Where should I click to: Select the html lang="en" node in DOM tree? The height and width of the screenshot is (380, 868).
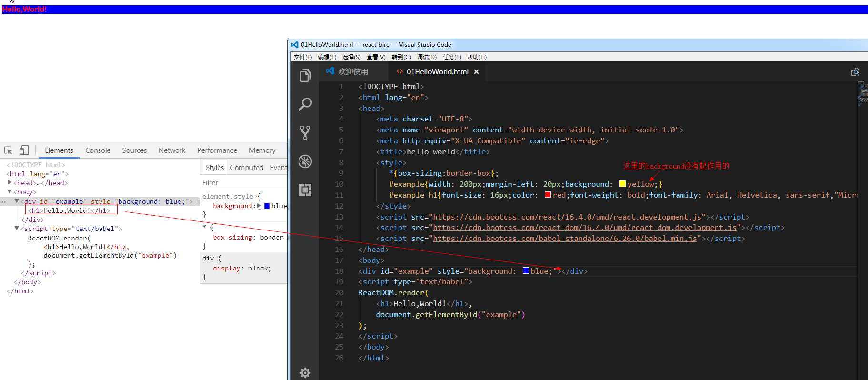pos(37,174)
